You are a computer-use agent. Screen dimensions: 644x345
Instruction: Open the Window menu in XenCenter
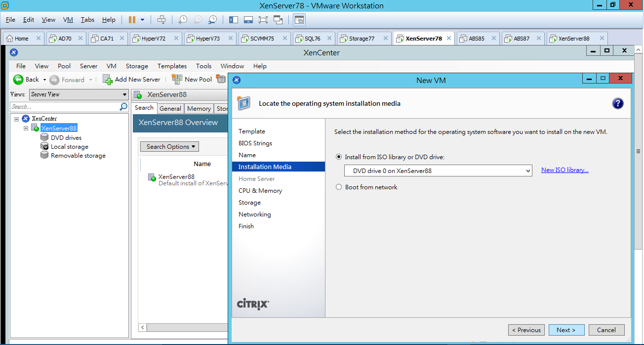[232, 66]
